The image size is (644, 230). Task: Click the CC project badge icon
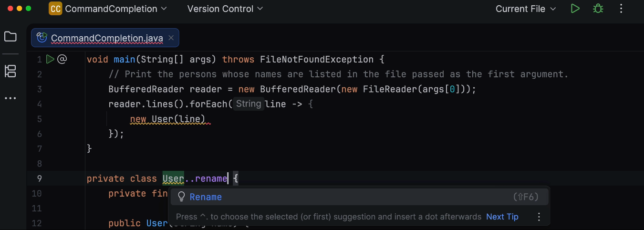[x=55, y=9]
